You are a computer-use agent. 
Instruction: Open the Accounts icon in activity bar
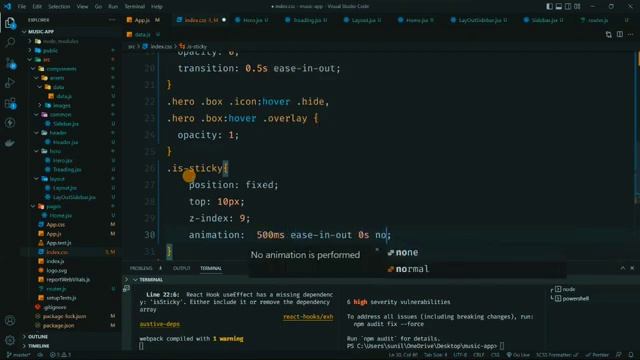[x=10, y=321]
